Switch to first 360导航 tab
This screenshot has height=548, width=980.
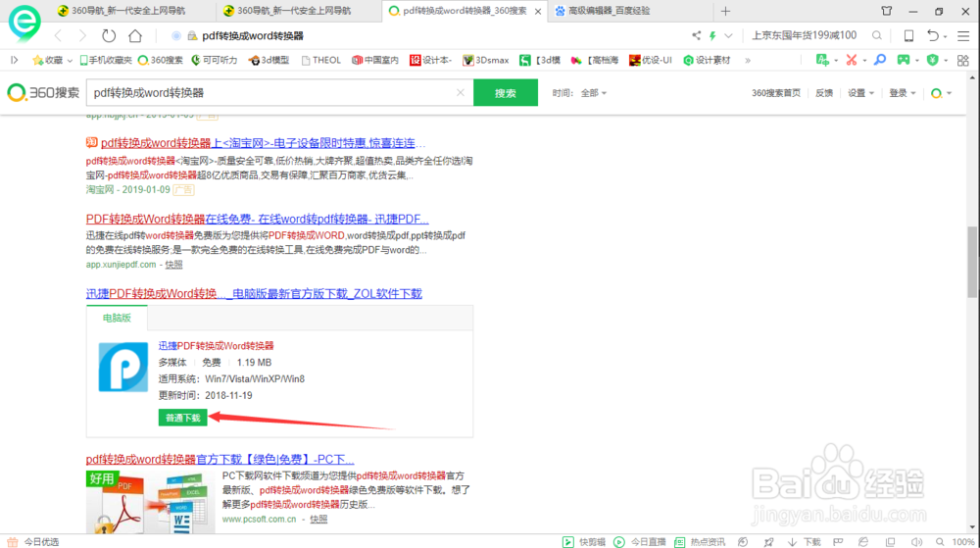click(x=128, y=11)
